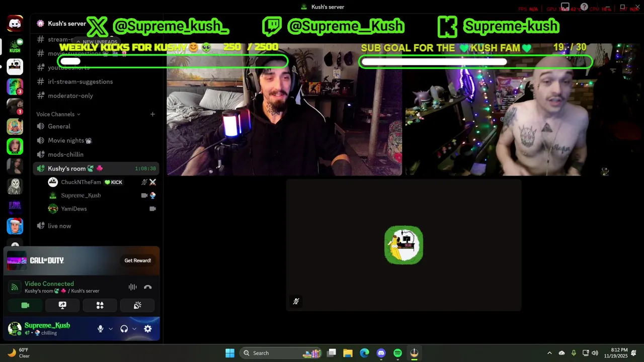Join the live now voice channel

pos(96,226)
